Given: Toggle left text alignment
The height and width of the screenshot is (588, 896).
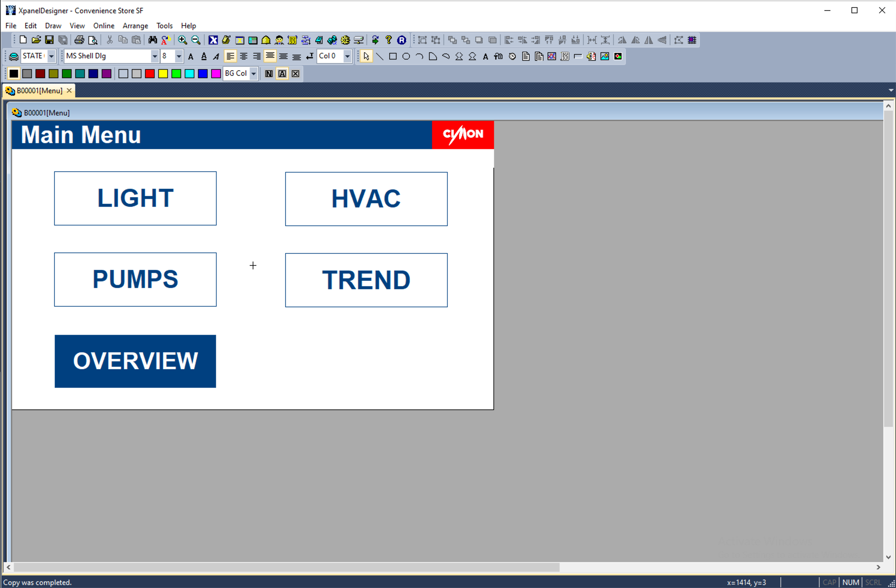Looking at the screenshot, I should (x=230, y=57).
